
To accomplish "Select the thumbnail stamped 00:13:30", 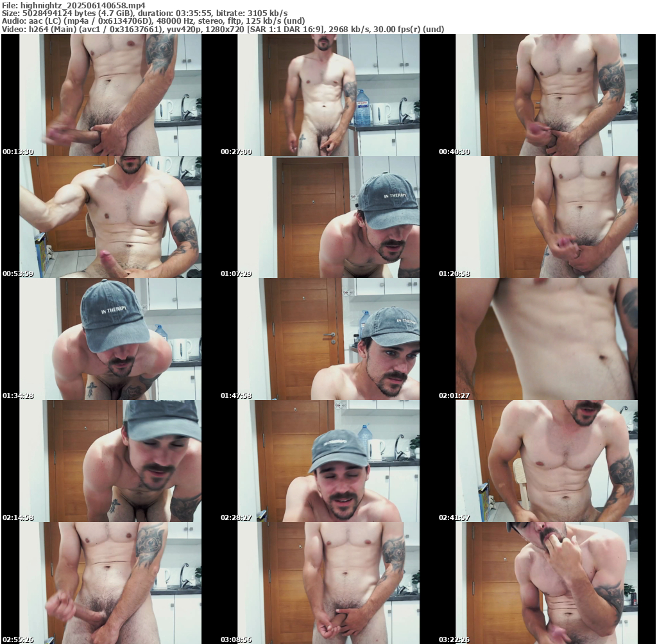I will coord(110,95).
